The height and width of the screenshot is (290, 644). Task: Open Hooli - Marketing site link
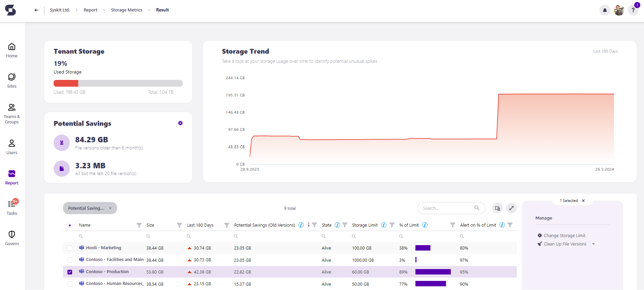pyautogui.click(x=104, y=248)
